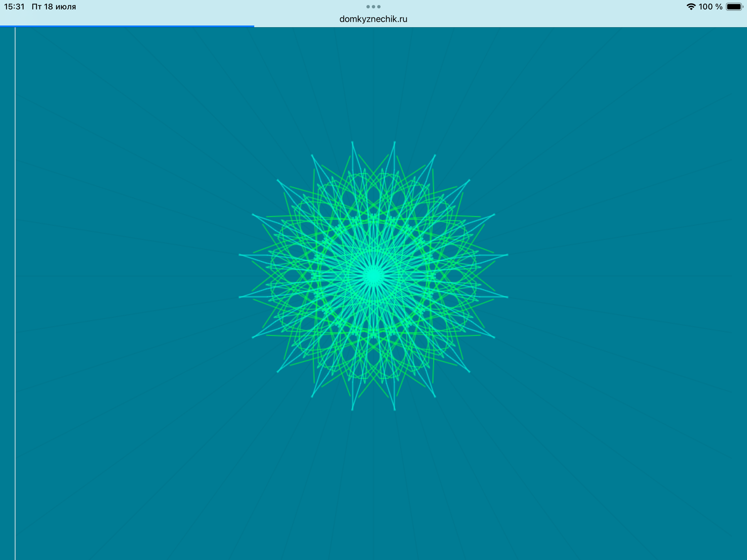The image size is (747, 560).
Task: Tap the Wi-Fi status icon
Action: tap(691, 7)
